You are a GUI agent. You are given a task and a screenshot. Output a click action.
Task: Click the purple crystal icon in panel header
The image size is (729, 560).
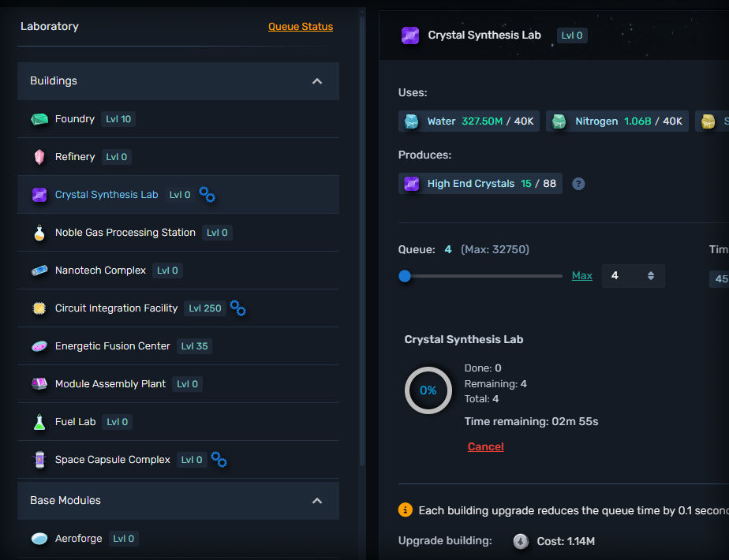coord(410,35)
